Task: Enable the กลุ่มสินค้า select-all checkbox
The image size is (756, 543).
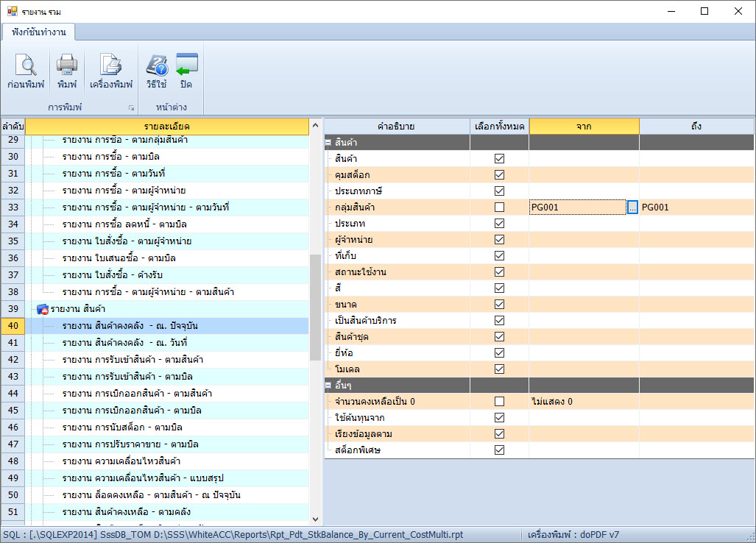Action: coord(500,207)
